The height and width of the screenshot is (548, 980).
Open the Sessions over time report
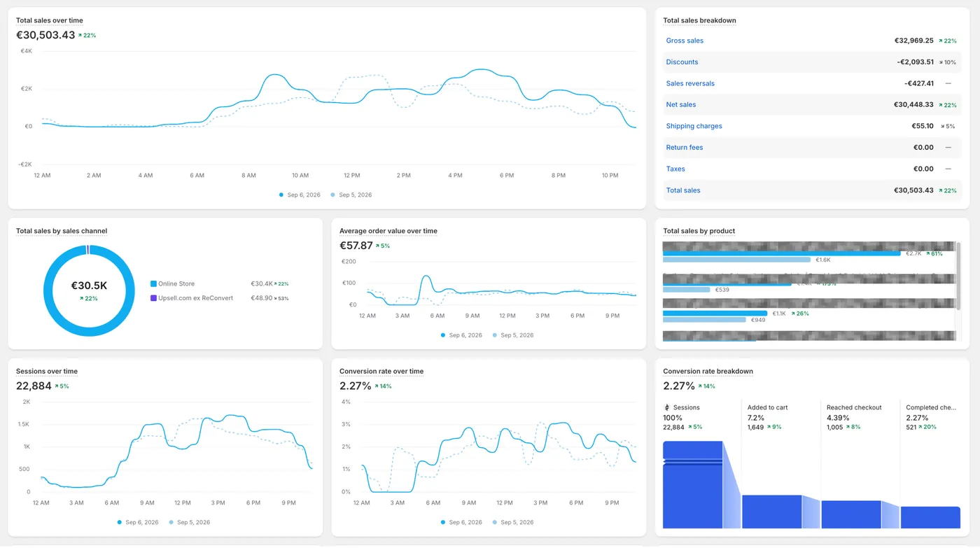[x=47, y=372]
